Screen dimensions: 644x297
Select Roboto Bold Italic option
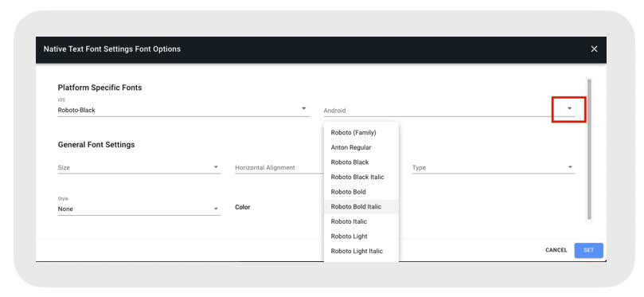tap(361, 207)
